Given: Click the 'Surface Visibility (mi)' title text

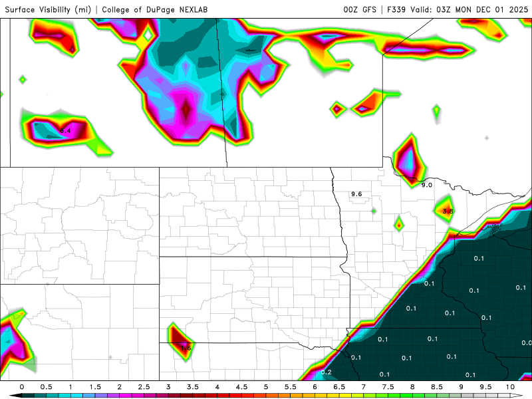Looking at the screenshot, I should tap(48, 9).
